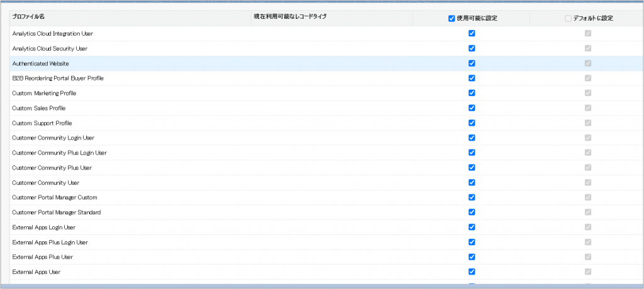Viewport: 644px width, 289px height.
Task: Uncheck availability for Customer Portal Manager Custom
Action: tap(472, 197)
